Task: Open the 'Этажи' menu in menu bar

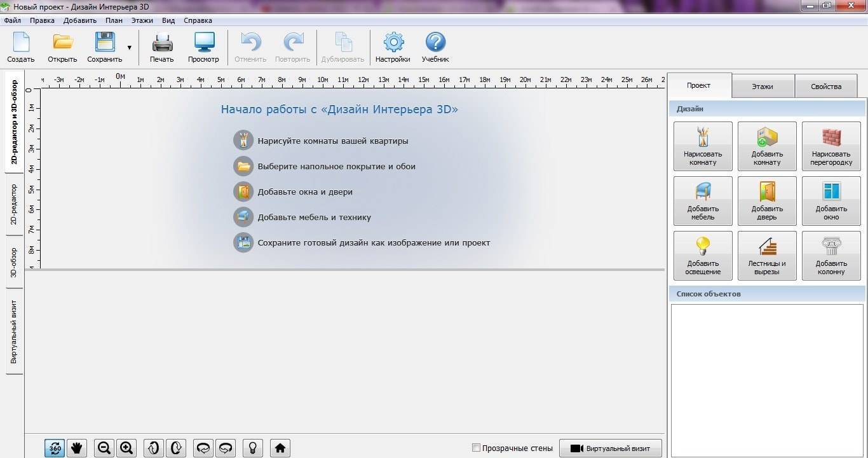Action: pos(142,20)
